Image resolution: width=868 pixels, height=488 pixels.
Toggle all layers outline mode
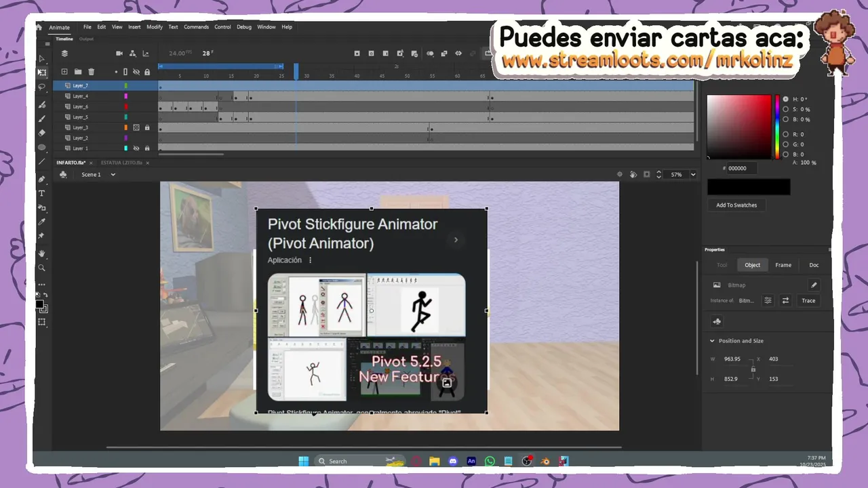[125, 71]
